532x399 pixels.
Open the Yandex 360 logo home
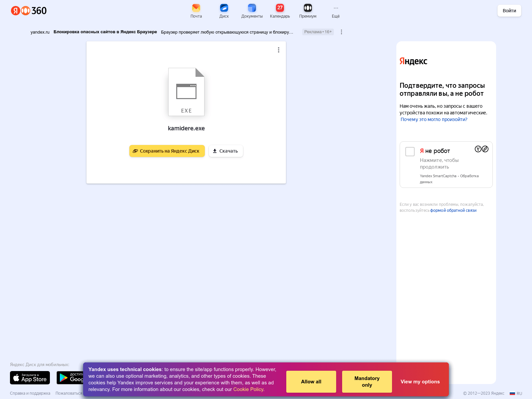[29, 11]
